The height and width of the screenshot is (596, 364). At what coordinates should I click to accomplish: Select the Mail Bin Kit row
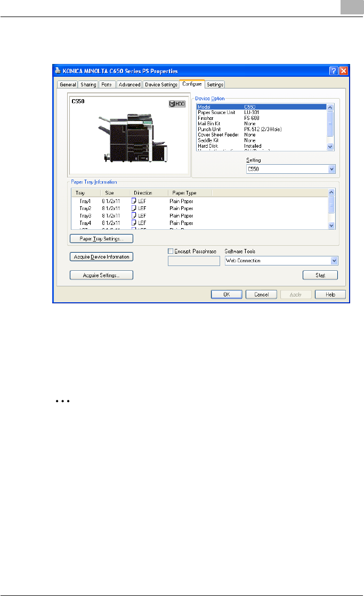(x=262, y=124)
